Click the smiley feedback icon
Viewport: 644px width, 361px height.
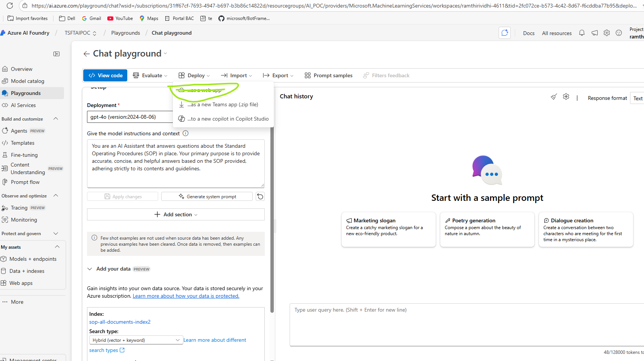tap(619, 33)
